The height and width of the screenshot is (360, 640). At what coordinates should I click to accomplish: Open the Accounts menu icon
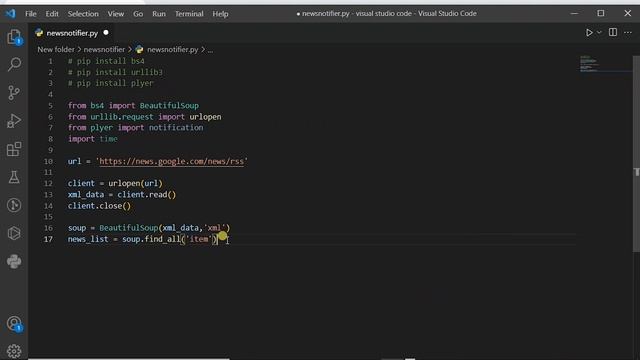14,324
